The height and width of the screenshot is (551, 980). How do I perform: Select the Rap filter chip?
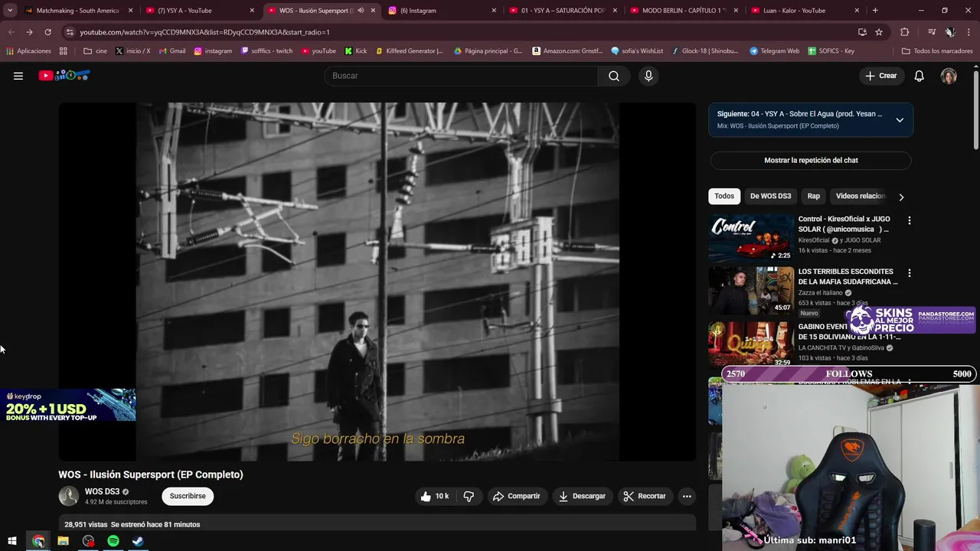813,197
